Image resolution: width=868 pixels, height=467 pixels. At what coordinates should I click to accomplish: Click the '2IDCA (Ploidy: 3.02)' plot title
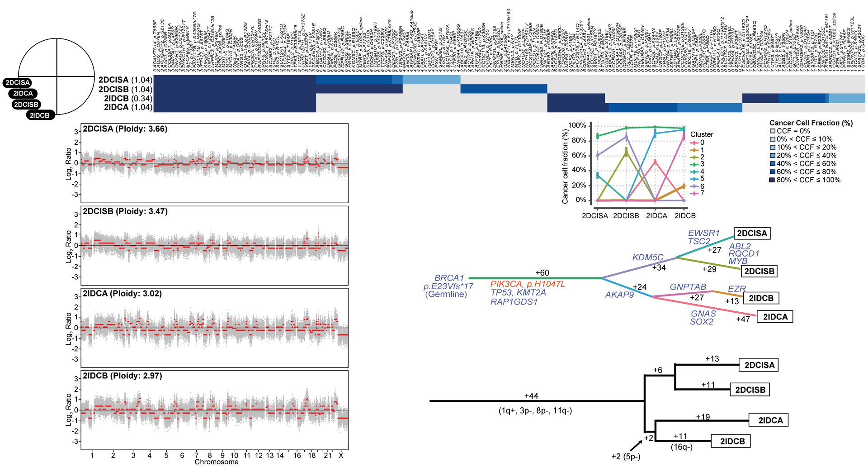coord(122,294)
